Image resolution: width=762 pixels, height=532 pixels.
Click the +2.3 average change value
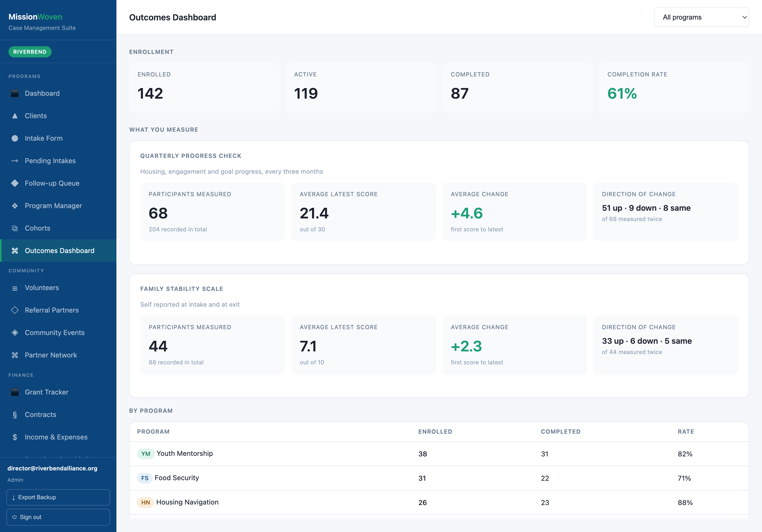466,346
